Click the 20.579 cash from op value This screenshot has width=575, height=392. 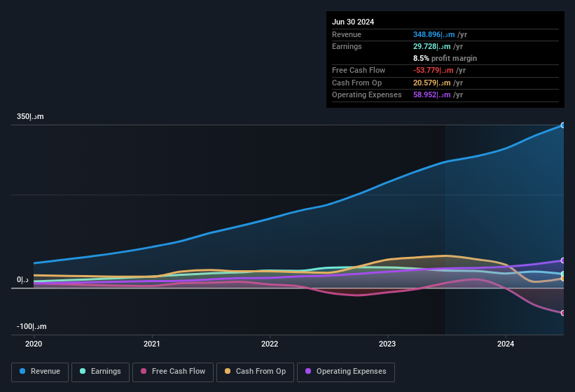(432, 83)
